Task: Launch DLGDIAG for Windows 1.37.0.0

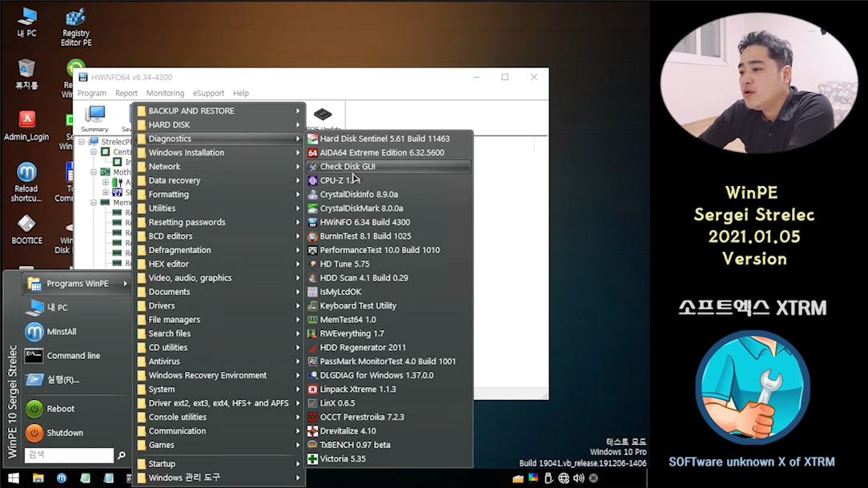Action: pyautogui.click(x=388, y=375)
